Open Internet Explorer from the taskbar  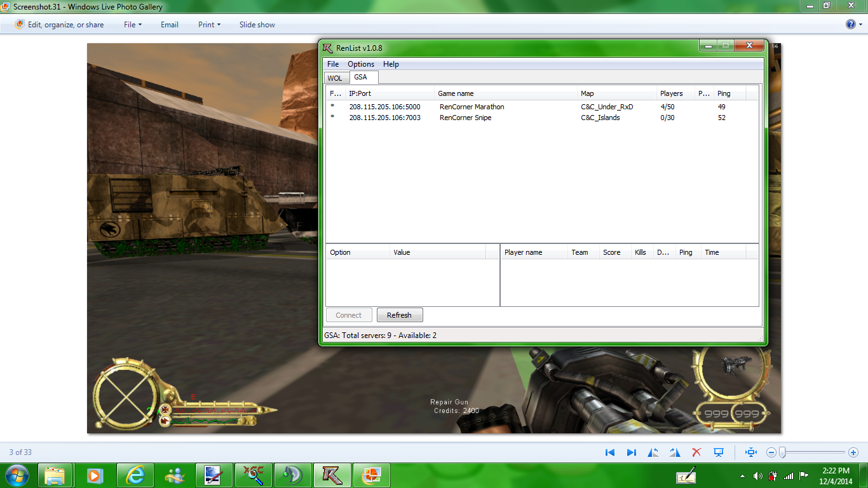[x=135, y=475]
